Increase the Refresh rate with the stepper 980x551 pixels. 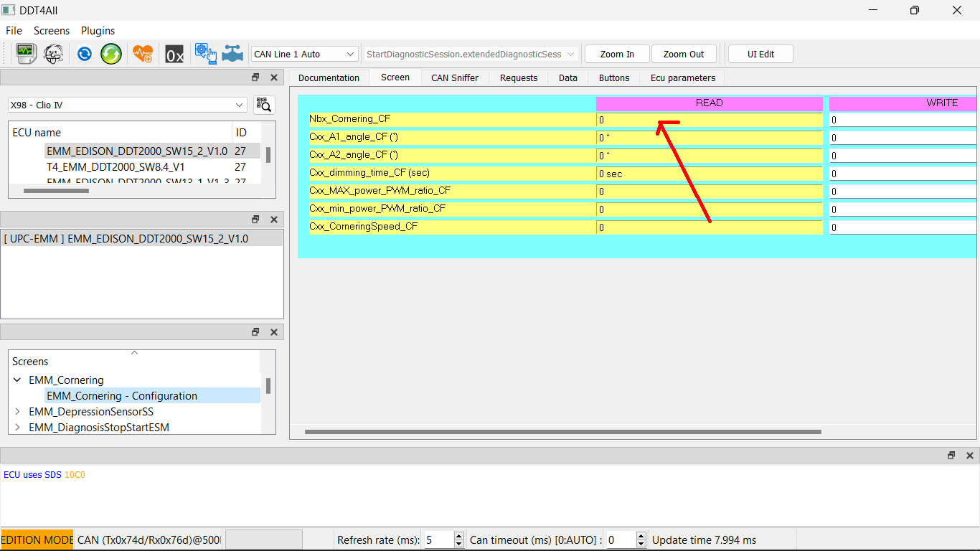click(x=459, y=536)
